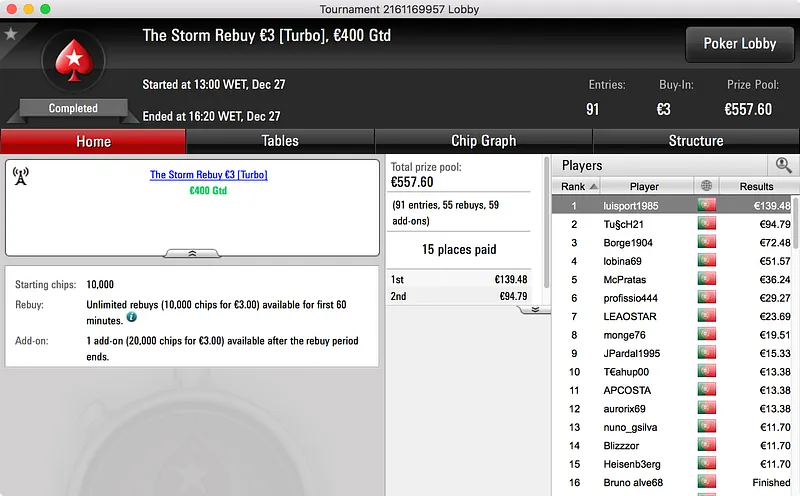Click the rebuy info icon

(132, 317)
